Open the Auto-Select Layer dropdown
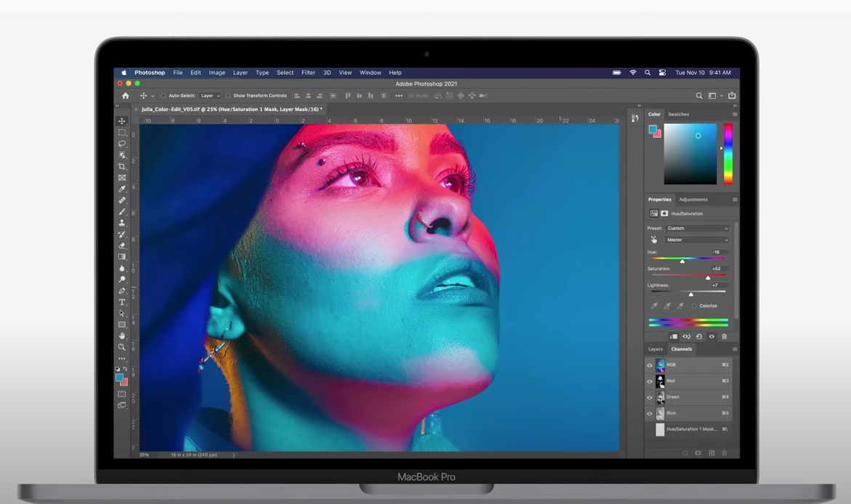The width and height of the screenshot is (851, 504). click(x=210, y=96)
